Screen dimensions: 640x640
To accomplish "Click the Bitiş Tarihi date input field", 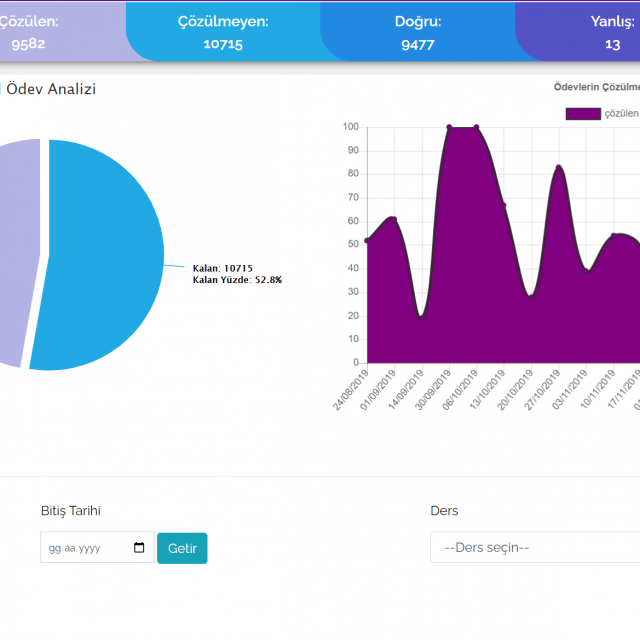I will click(x=98, y=547).
